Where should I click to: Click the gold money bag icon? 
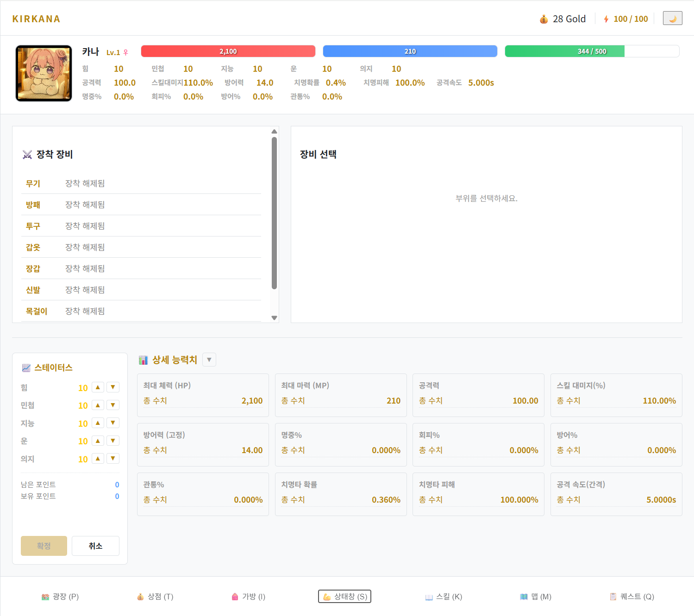point(544,19)
